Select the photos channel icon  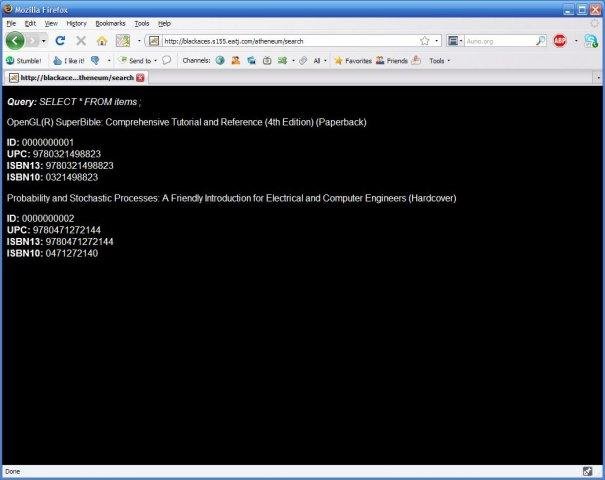[x=252, y=60]
